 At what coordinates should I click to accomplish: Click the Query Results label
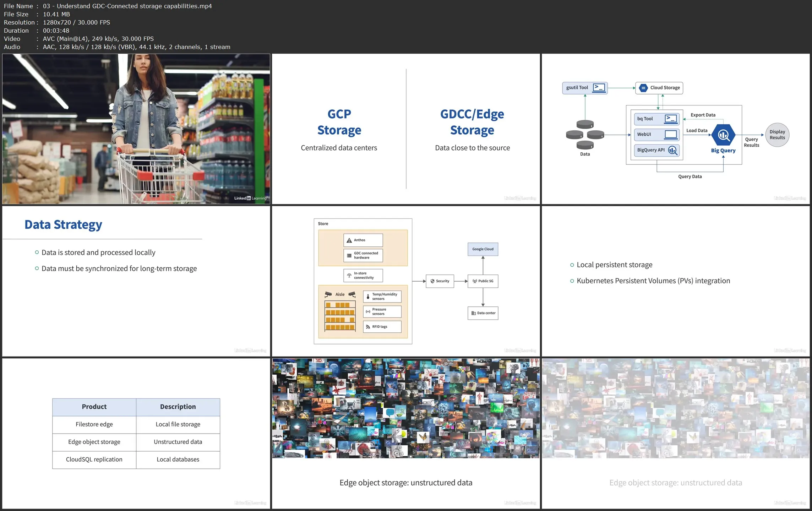coord(751,142)
